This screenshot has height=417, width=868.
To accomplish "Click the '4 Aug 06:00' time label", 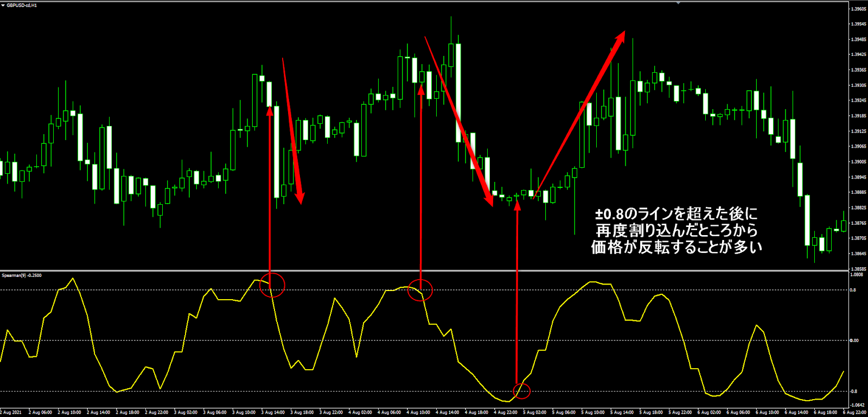I will 390,413.
